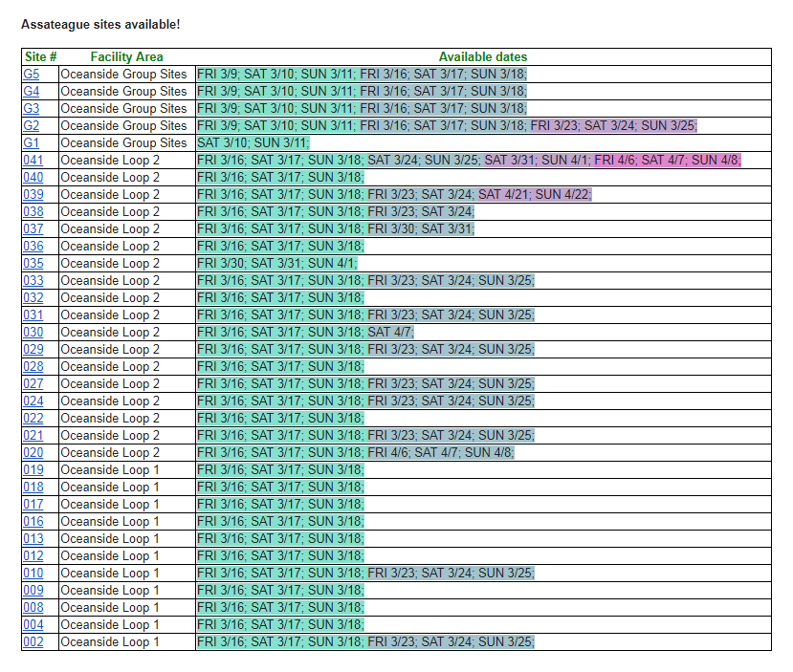
Task: Click 'FRI 3/30; SAT 3/31; SUN 4/1;' in row 035
Action: click(x=277, y=263)
